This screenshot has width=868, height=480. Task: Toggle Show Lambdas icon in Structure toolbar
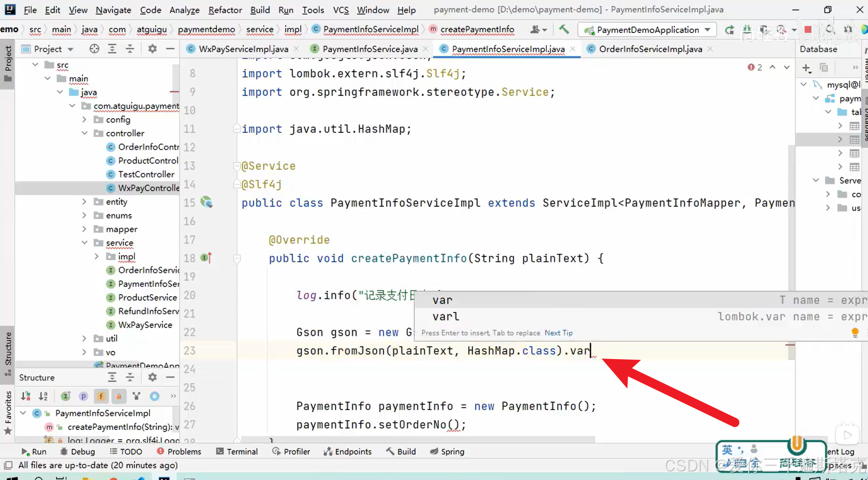tap(136, 396)
